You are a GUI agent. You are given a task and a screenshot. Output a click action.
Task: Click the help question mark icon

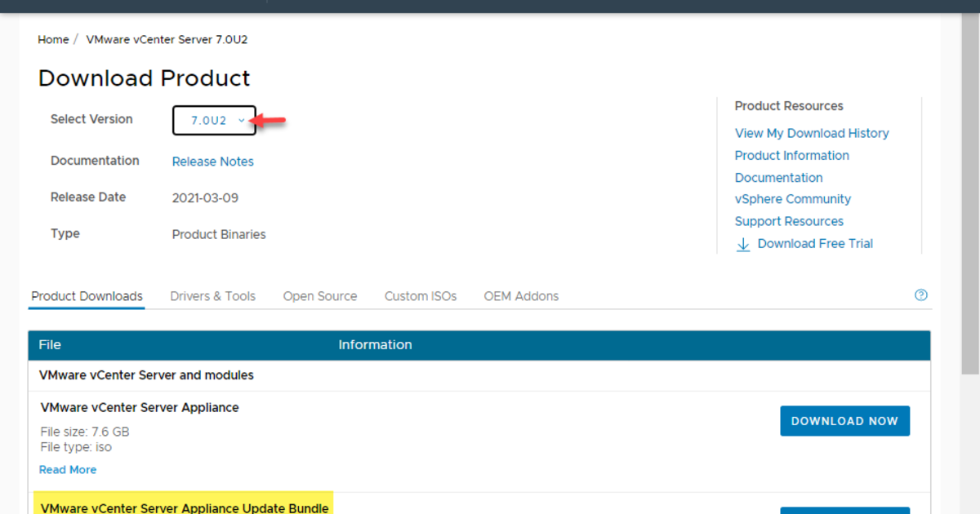(x=921, y=295)
